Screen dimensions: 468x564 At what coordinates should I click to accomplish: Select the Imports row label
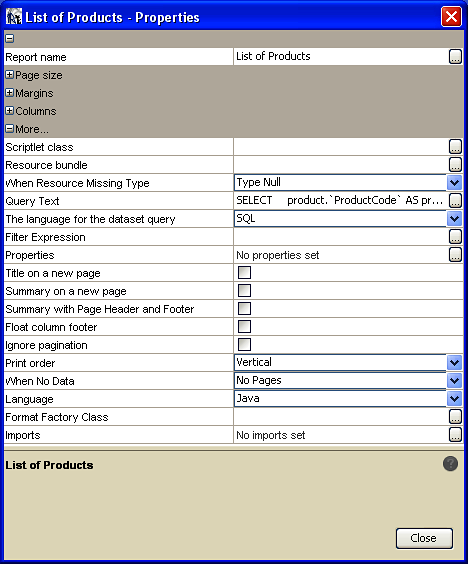(x=23, y=435)
